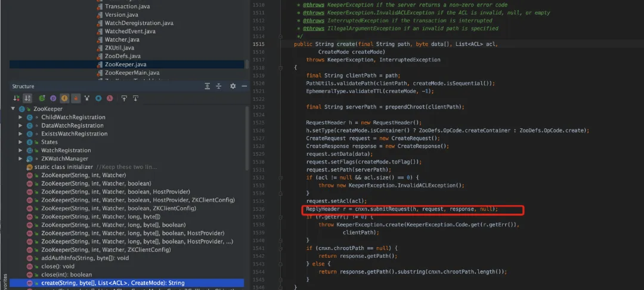Fold the if block at line 1532
The image size is (644, 290).
(x=280, y=177)
